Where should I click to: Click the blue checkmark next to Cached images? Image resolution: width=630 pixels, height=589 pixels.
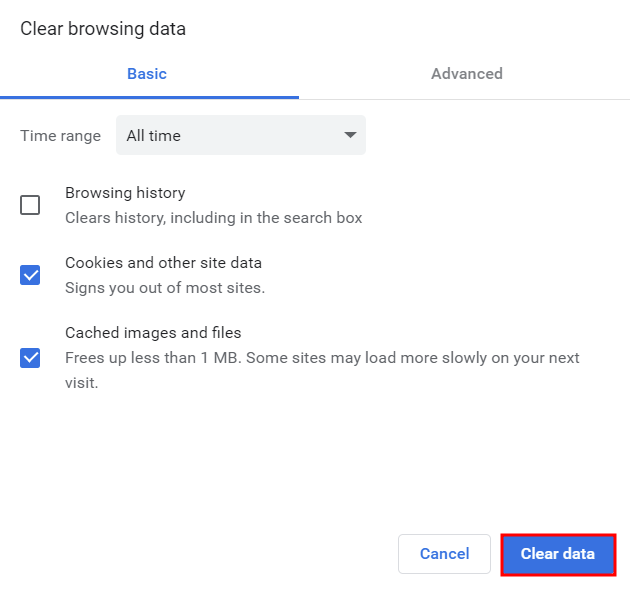tap(30, 357)
